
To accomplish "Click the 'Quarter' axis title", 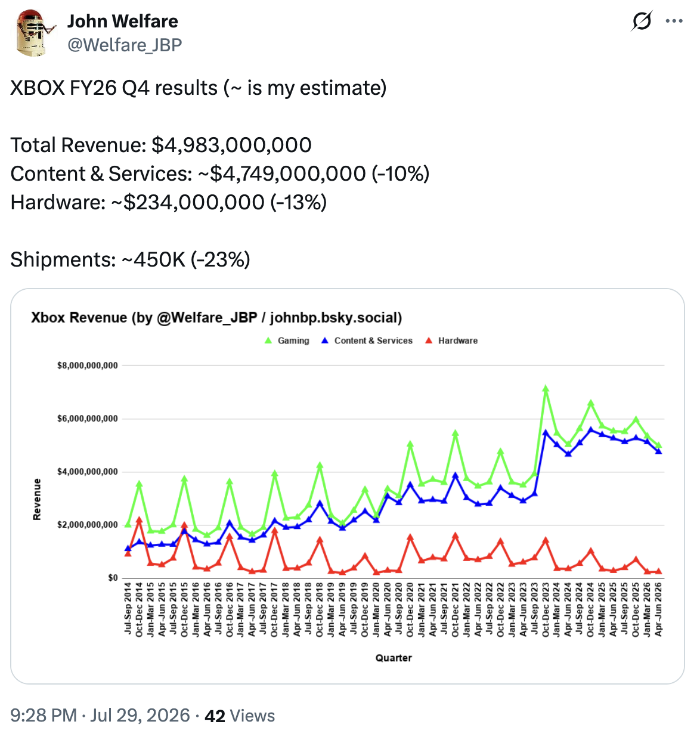I will coord(394,658).
